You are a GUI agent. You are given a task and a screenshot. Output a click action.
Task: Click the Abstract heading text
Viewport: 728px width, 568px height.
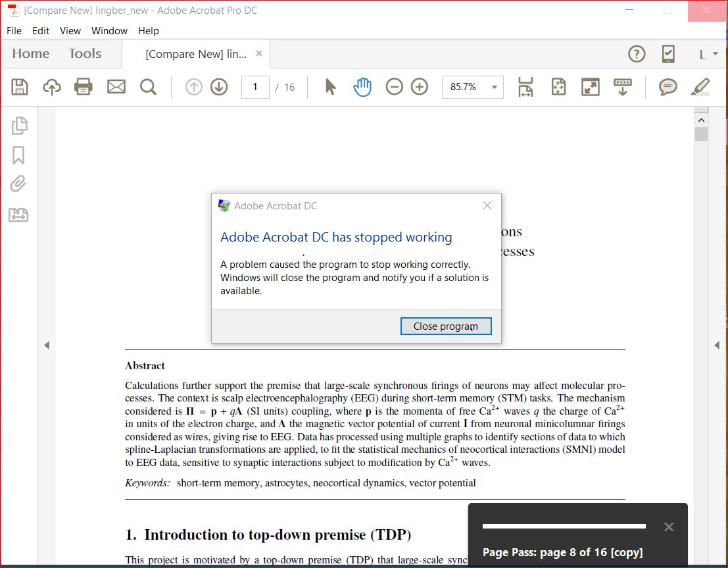click(x=145, y=366)
